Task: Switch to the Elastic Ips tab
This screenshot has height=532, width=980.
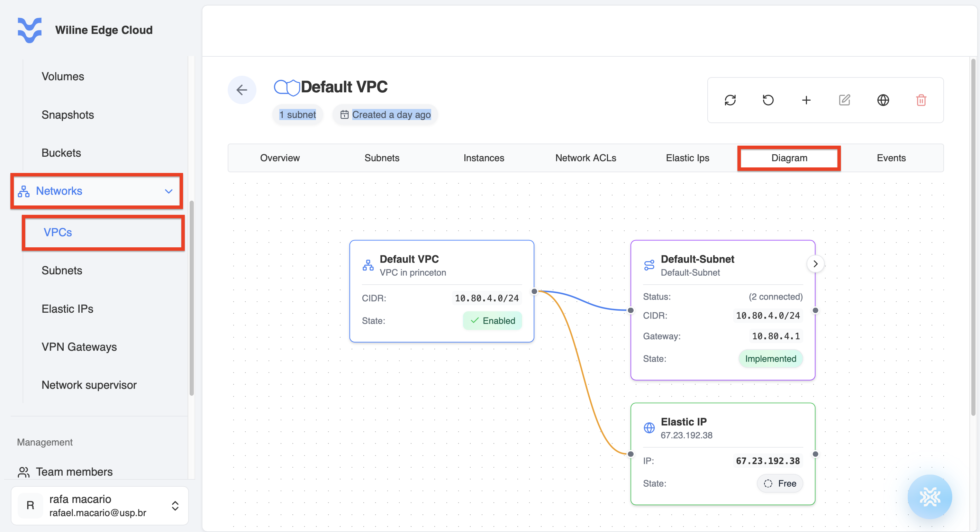Action: coord(688,158)
